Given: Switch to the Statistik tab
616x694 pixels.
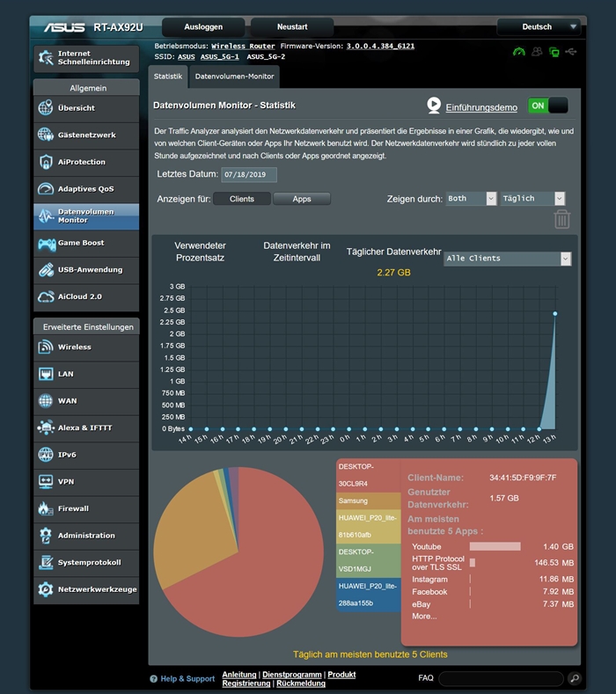Looking at the screenshot, I should tap(168, 77).
